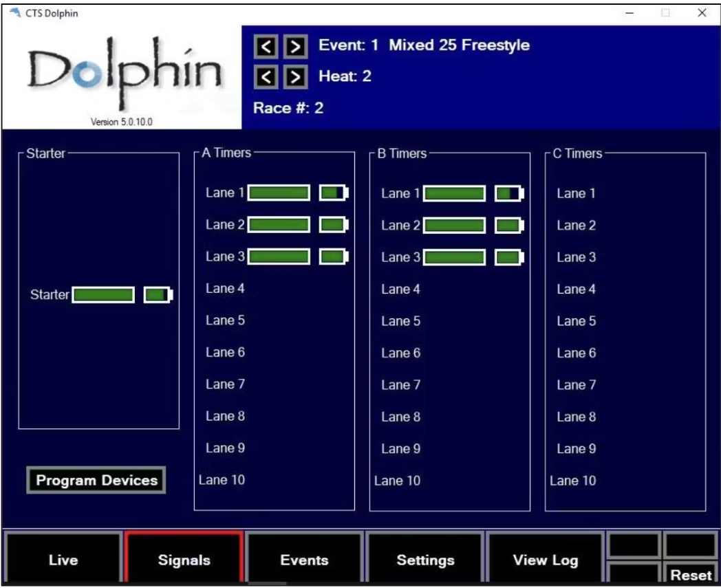Click A Timers Lane 1 battery icon
The height and width of the screenshot is (588, 721).
click(x=334, y=193)
